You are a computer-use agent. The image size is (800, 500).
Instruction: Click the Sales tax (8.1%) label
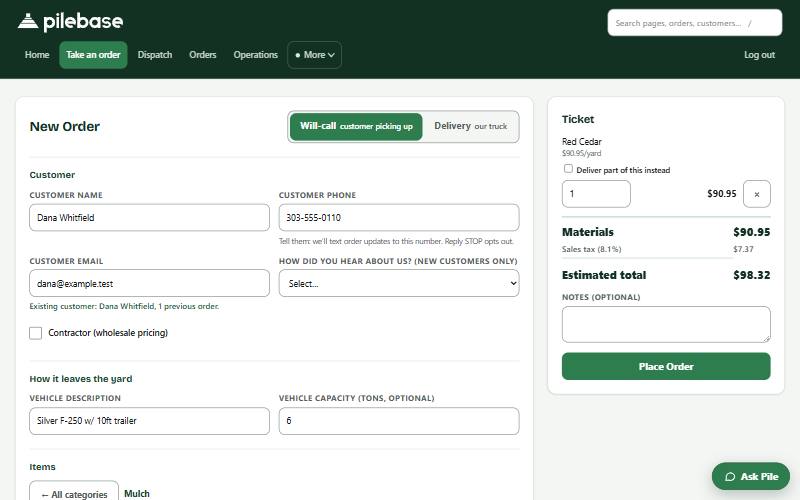click(591, 249)
